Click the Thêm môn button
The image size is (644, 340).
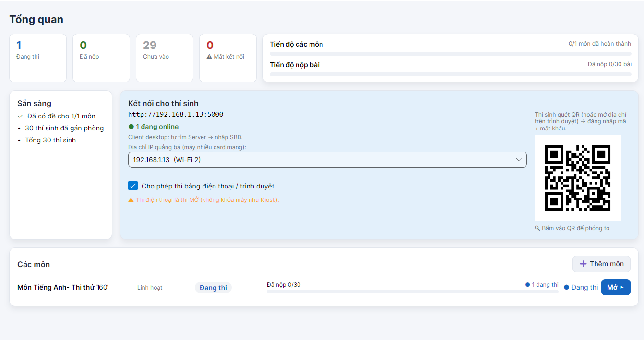[601, 264]
